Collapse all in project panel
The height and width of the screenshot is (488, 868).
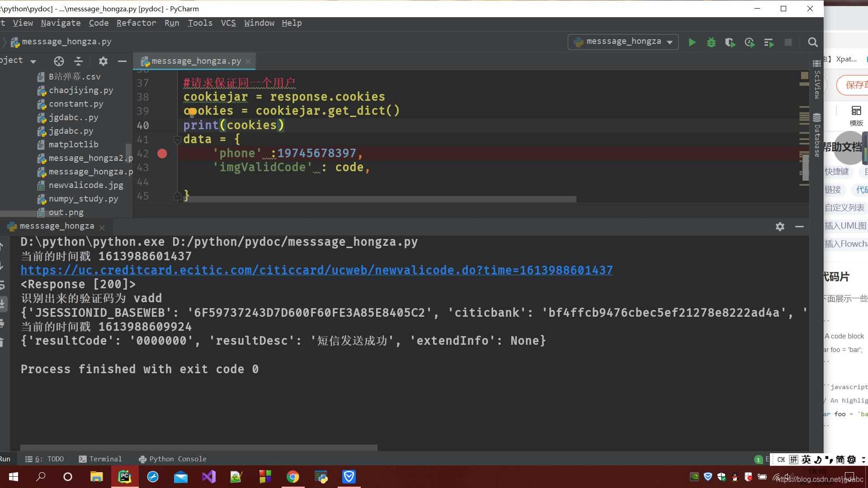point(78,61)
